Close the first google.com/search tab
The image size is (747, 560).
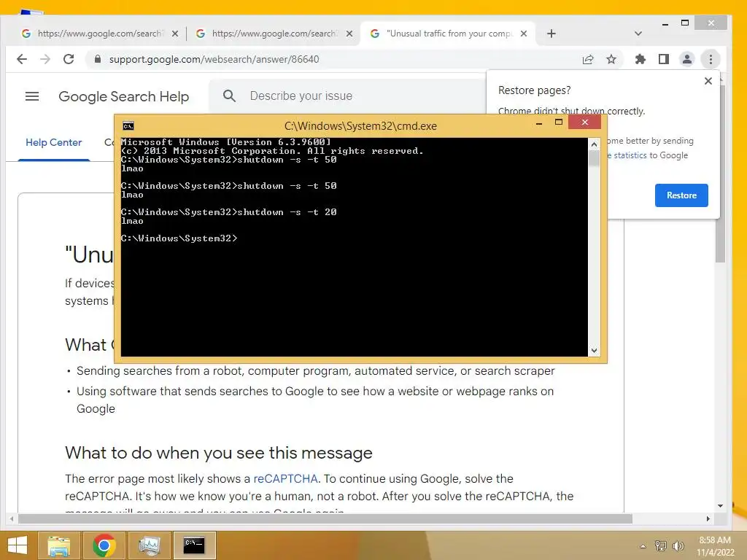pyautogui.click(x=175, y=34)
